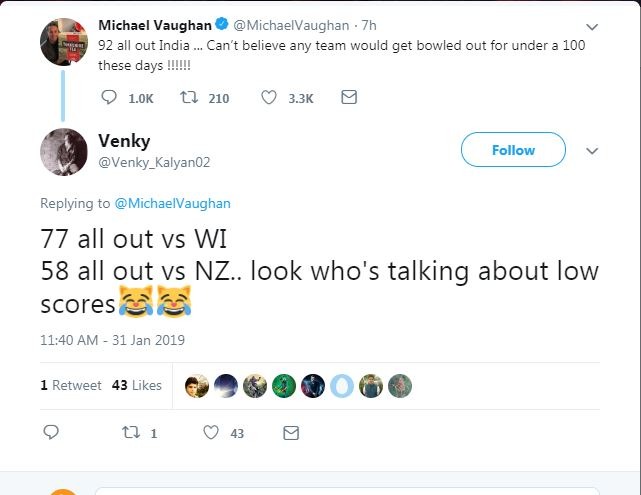Like Michael Vaughan's tweet
The image size is (641, 495).
pos(269,97)
